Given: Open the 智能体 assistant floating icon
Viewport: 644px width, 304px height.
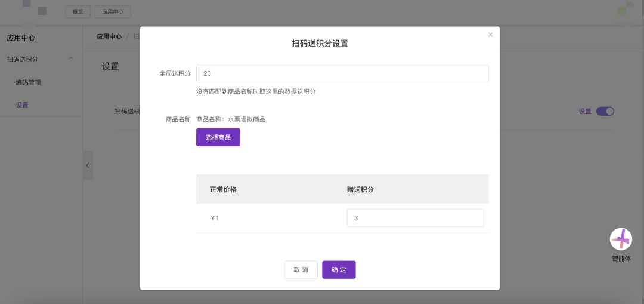Looking at the screenshot, I should tap(621, 239).
